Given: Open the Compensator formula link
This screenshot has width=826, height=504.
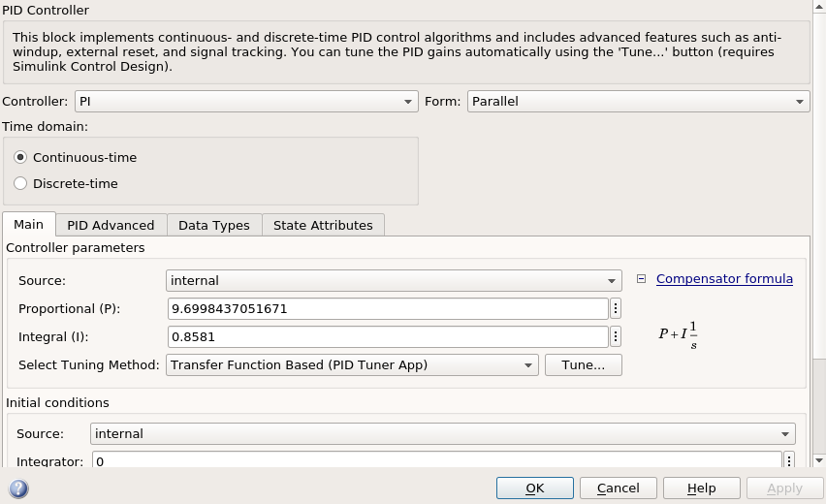Looking at the screenshot, I should 724,278.
